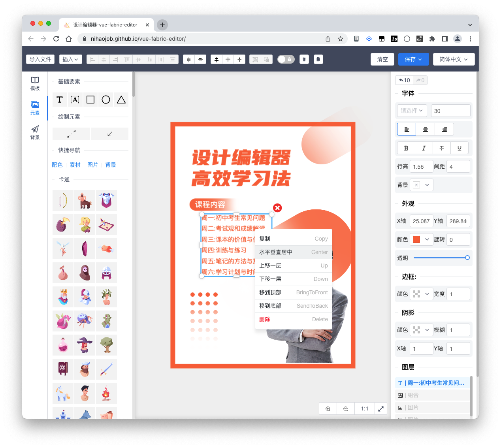The width and height of the screenshot is (501, 448).
Task: Open the 插入 (insert) dropdown
Action: (70, 59)
